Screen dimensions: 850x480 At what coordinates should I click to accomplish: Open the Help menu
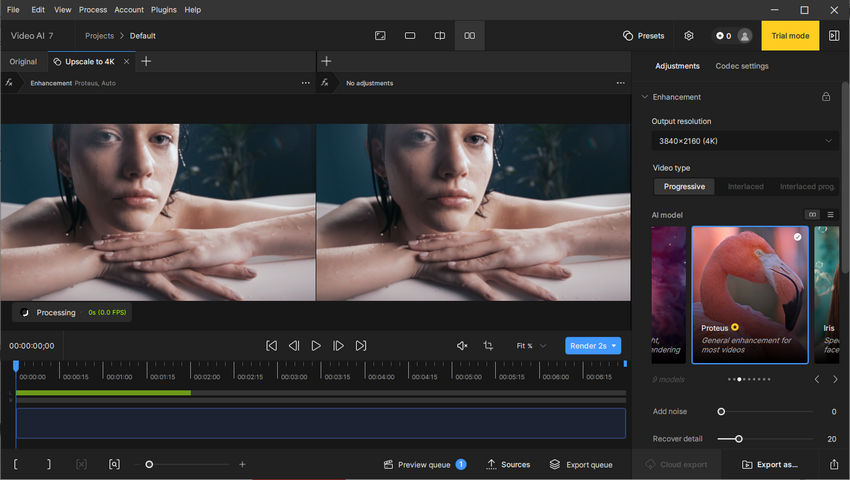(x=192, y=10)
